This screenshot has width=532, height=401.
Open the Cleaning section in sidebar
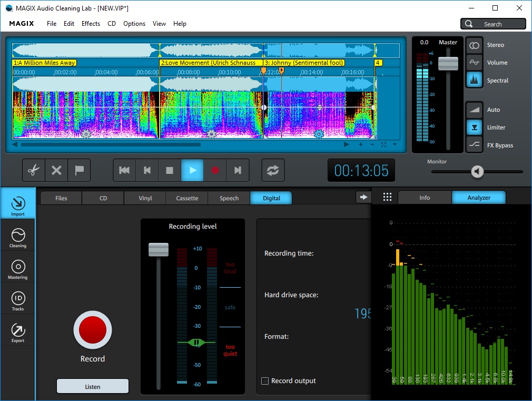(x=17, y=236)
